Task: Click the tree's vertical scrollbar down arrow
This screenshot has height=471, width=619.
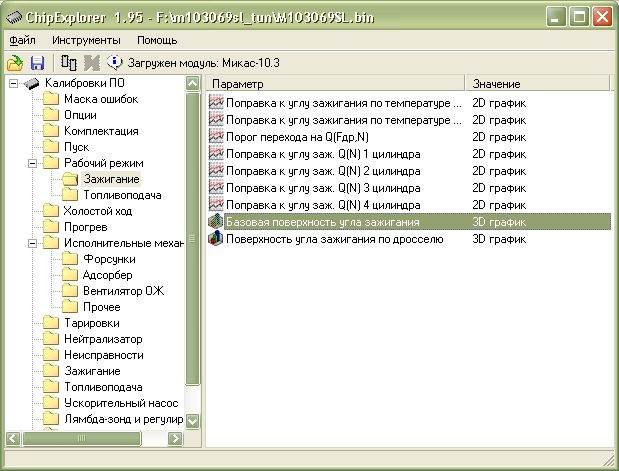Action: [193, 422]
